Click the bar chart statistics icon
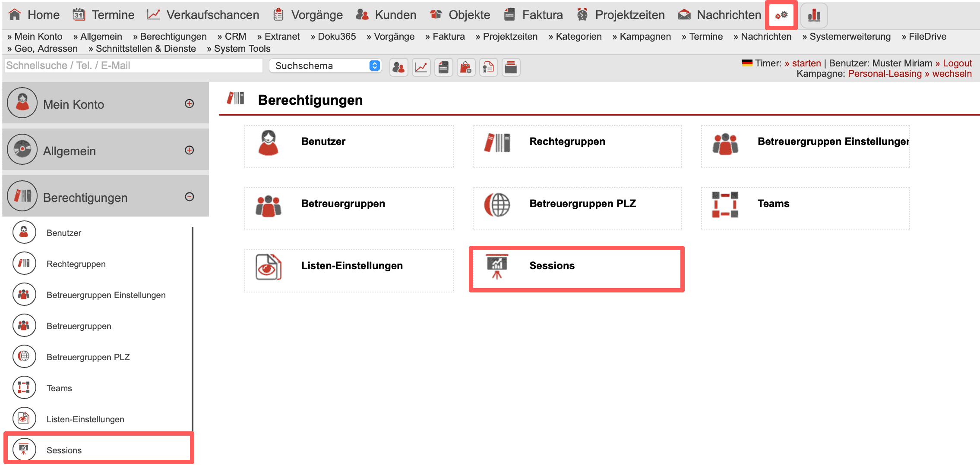The image size is (980, 465). point(814,15)
